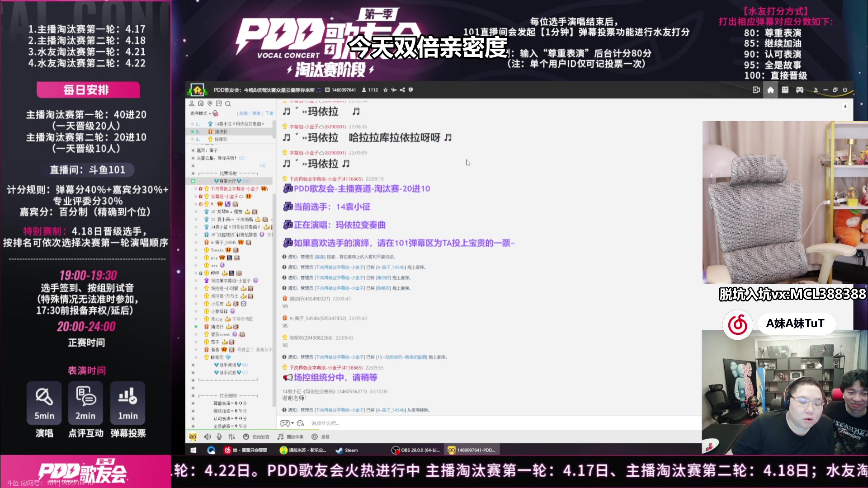Click the power icon in the top-right
The width and height of the screenshot is (868, 488).
tap(844, 90)
